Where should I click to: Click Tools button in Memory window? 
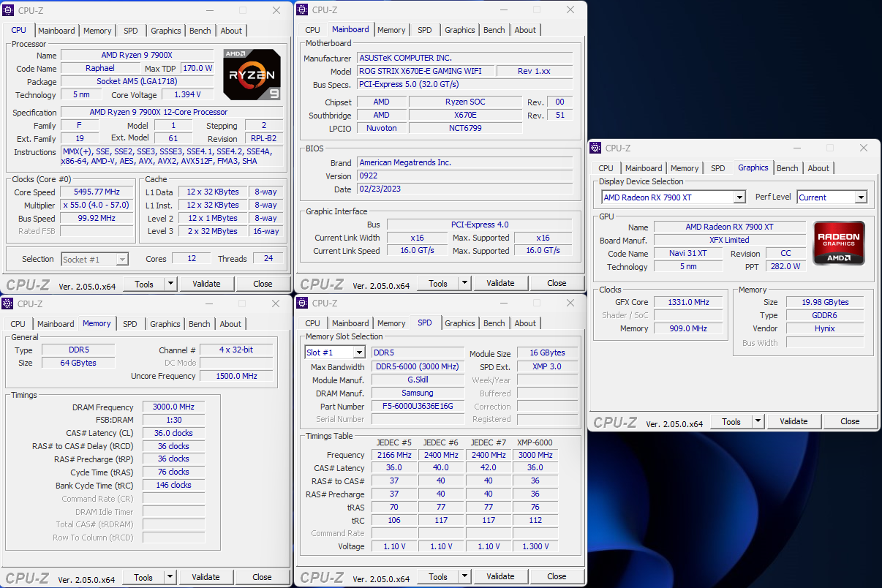coord(143,577)
